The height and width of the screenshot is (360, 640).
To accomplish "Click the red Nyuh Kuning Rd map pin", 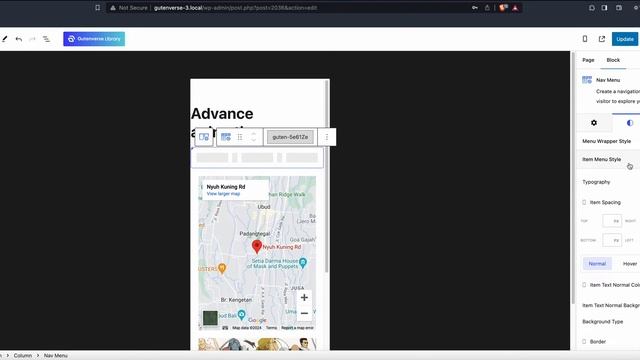I will coord(257,247).
